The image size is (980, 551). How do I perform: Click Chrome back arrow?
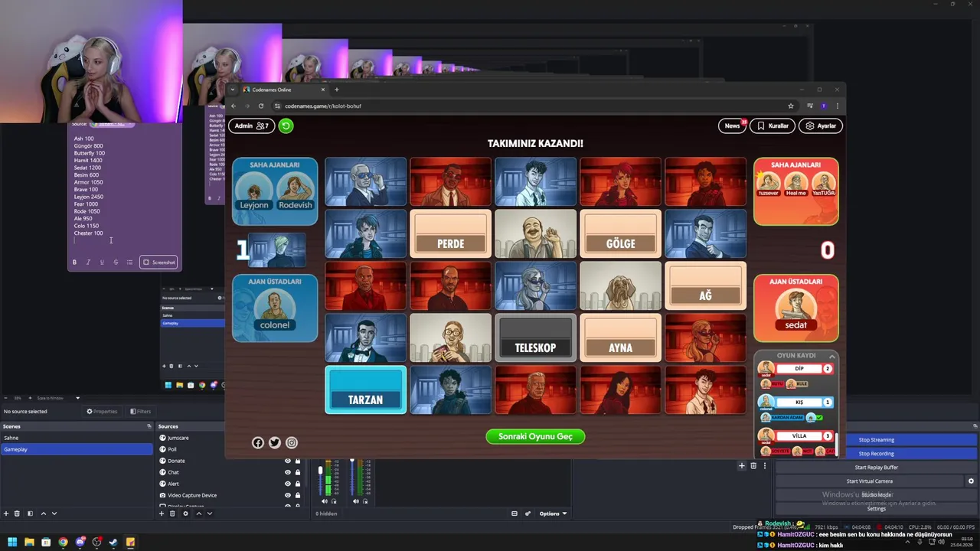pos(234,106)
